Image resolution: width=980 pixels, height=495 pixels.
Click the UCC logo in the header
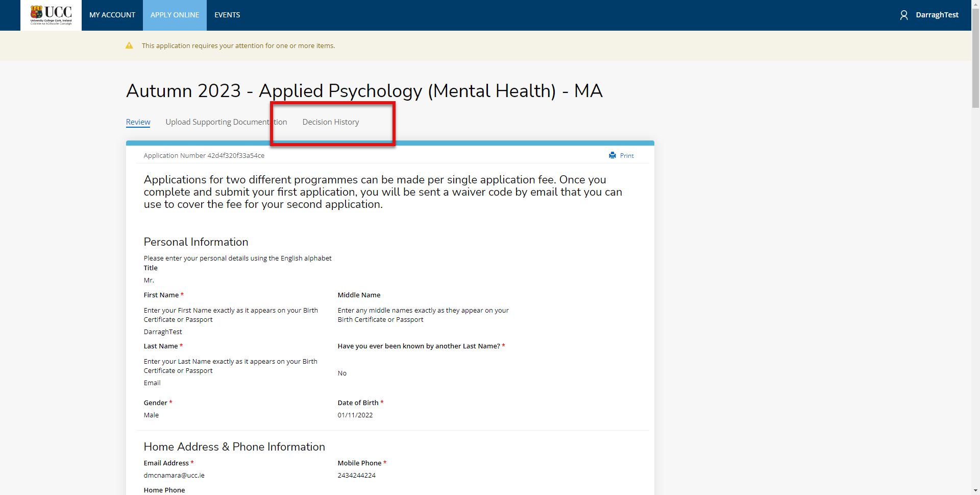(51, 15)
